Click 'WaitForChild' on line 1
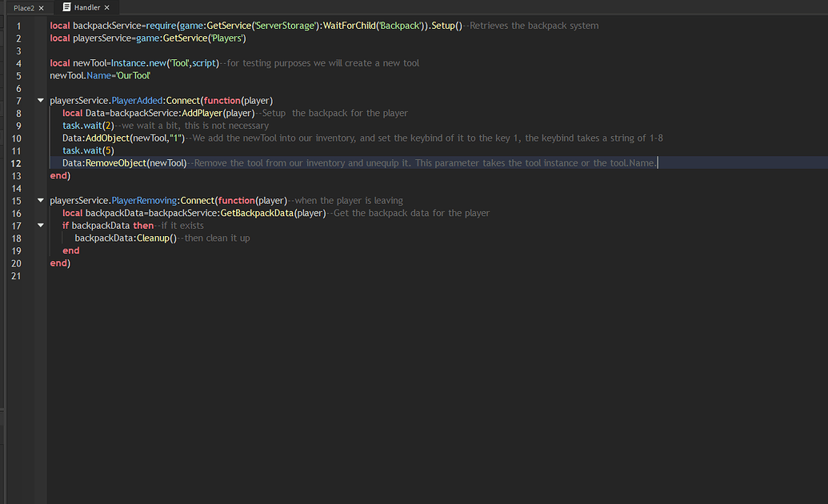The height and width of the screenshot is (504, 828). 349,26
